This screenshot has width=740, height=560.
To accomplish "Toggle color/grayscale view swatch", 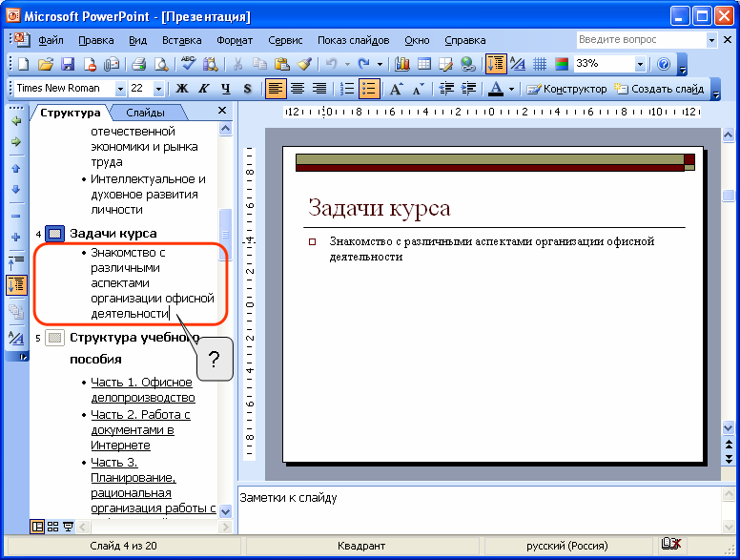I will [x=562, y=64].
